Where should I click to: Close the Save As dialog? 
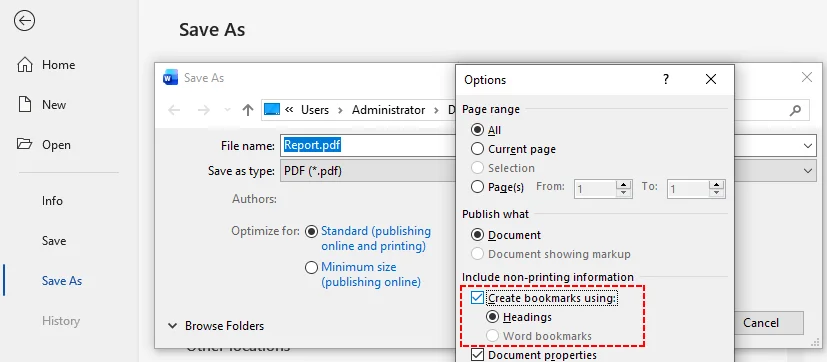[x=807, y=78]
